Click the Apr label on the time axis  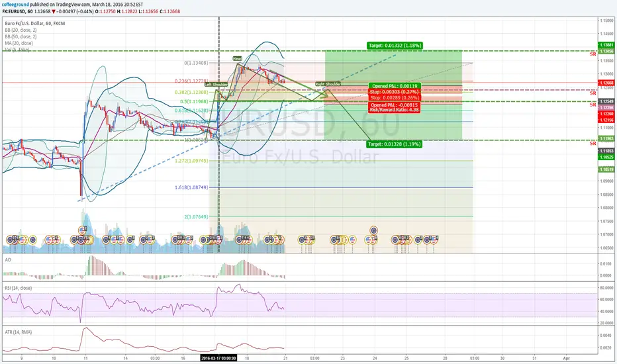coord(566,359)
